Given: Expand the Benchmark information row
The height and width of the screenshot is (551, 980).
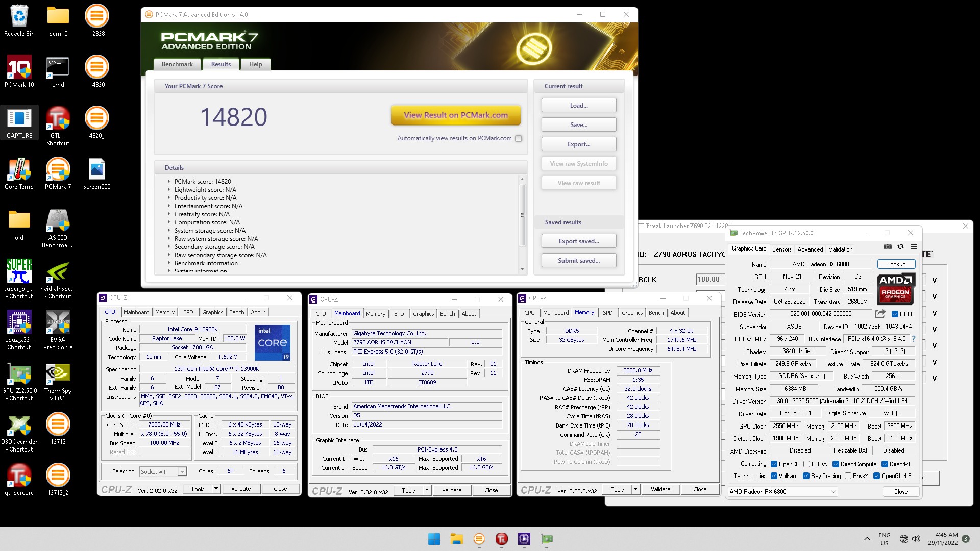Looking at the screenshot, I should pos(168,263).
